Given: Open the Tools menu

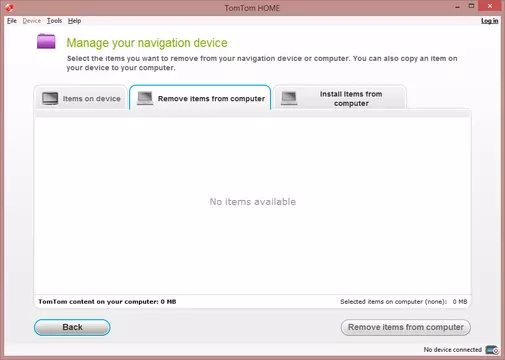Looking at the screenshot, I should pyautogui.click(x=54, y=21).
